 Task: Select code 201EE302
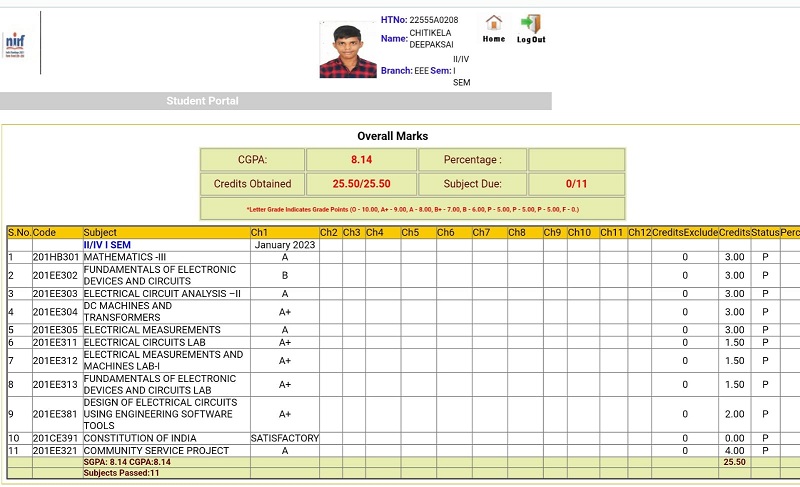56,275
